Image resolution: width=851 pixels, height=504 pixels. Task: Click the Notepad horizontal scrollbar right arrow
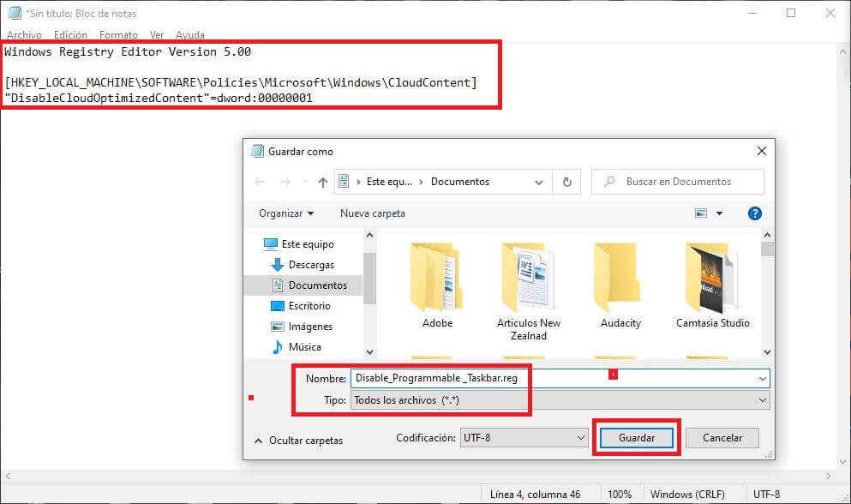(x=828, y=477)
